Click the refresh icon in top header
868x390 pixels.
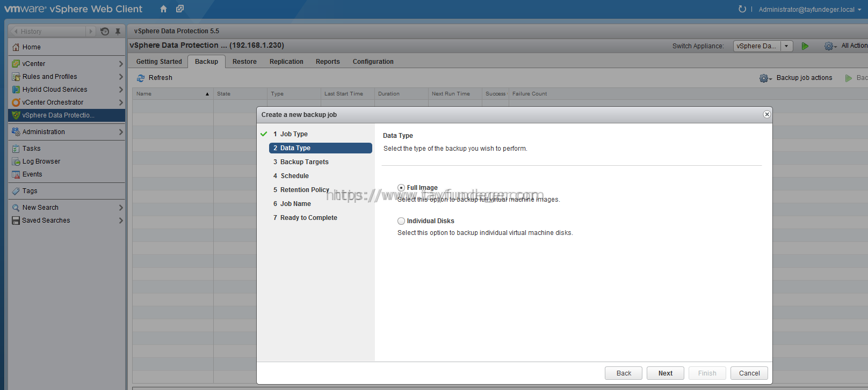point(742,9)
